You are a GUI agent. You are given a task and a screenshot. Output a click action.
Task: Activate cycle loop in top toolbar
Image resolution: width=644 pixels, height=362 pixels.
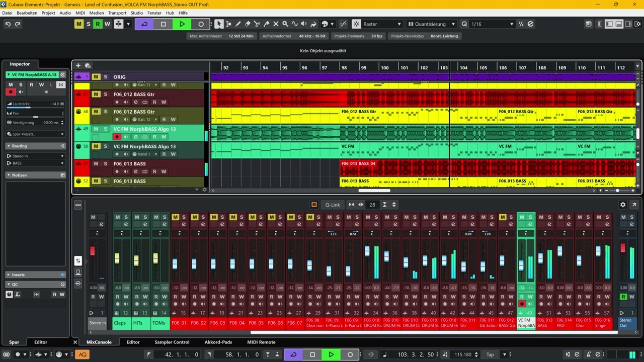tap(144, 24)
